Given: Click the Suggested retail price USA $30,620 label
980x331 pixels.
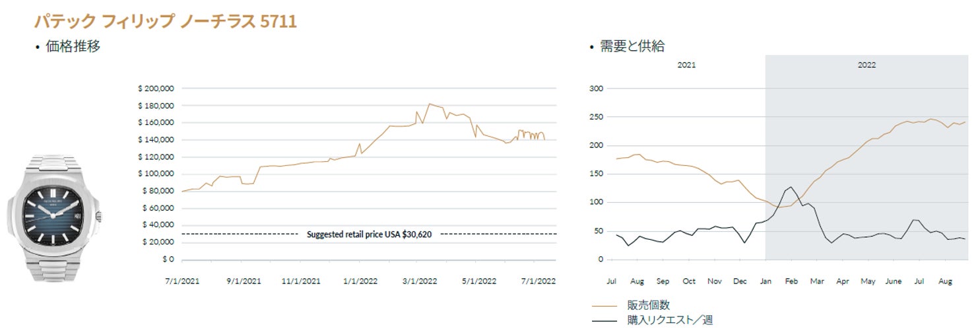Looking at the screenshot, I should (x=369, y=235).
